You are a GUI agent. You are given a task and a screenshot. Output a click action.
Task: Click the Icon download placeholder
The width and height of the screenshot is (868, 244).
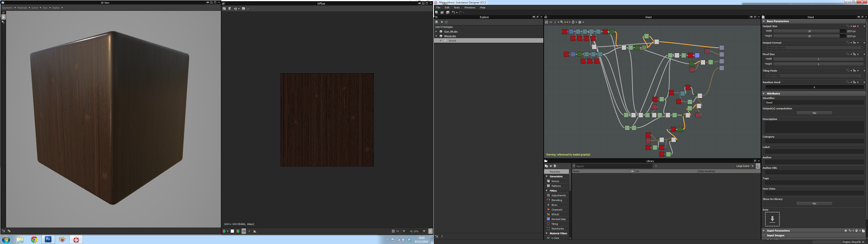tap(772, 219)
